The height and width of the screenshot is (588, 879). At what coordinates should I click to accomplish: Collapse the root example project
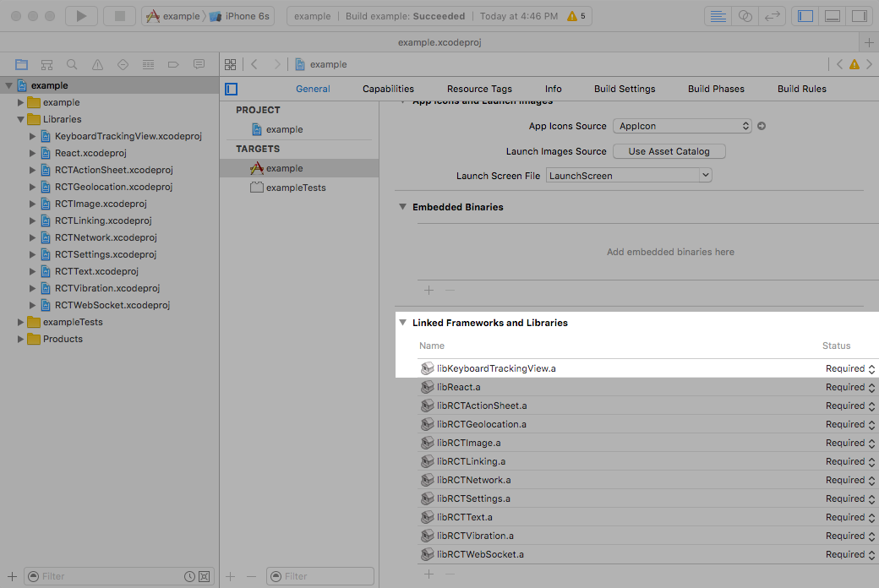pos(9,86)
